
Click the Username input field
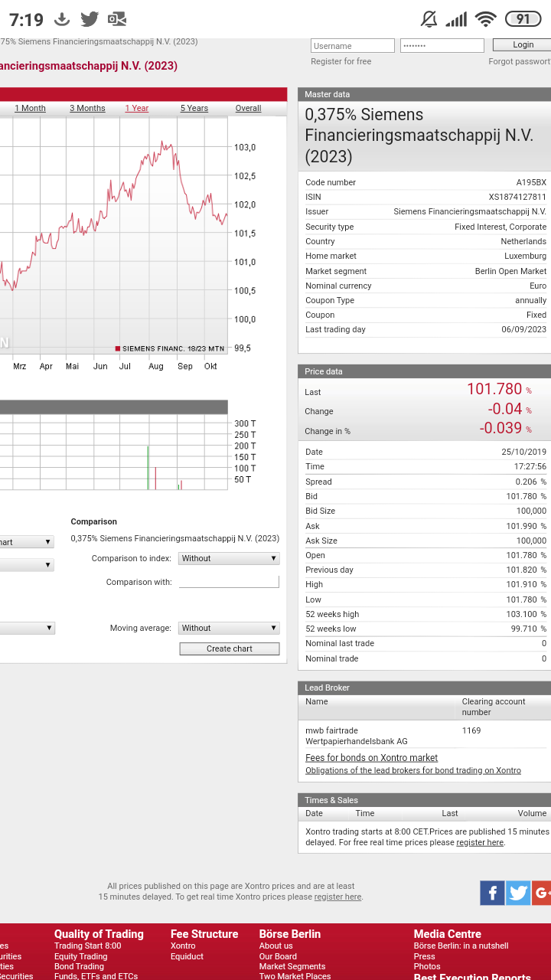[x=353, y=46]
